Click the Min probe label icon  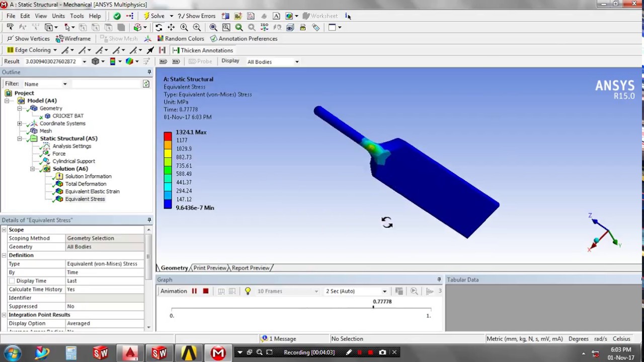click(176, 61)
